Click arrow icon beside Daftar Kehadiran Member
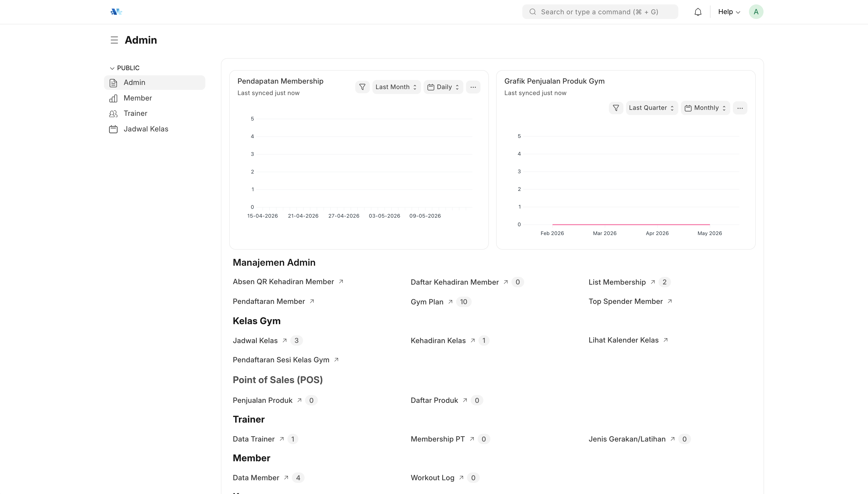The image size is (868, 494). [x=505, y=282]
